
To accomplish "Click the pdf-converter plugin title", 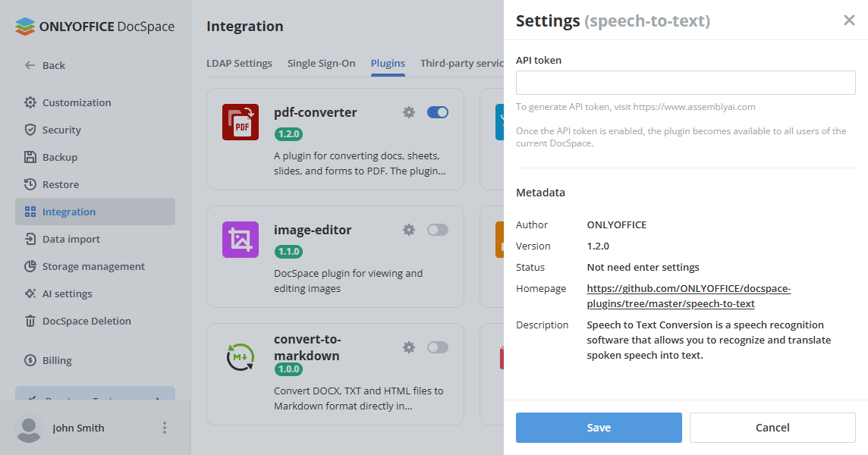I will pyautogui.click(x=315, y=112).
